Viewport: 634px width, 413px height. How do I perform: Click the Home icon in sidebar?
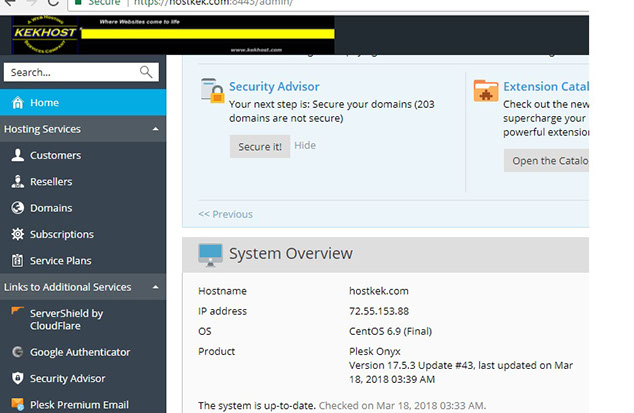click(x=17, y=103)
